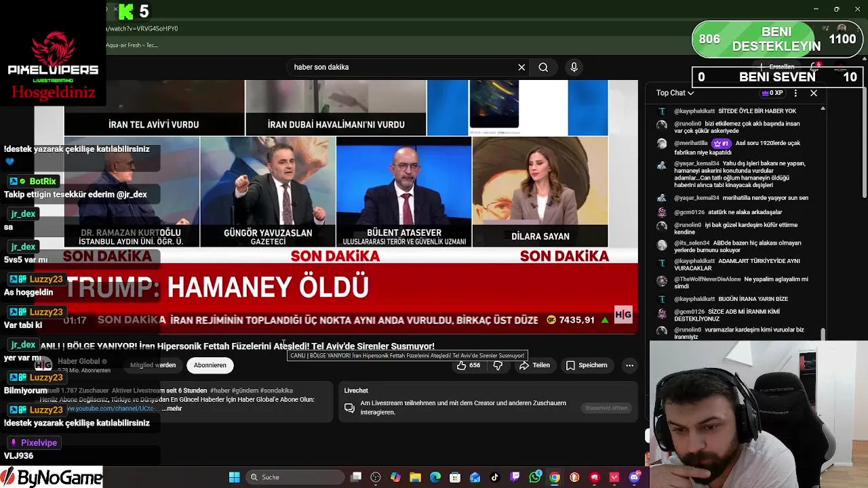Viewport: 868px width, 488px height.
Task: Close the Top Chat panel
Action: click(x=814, y=93)
